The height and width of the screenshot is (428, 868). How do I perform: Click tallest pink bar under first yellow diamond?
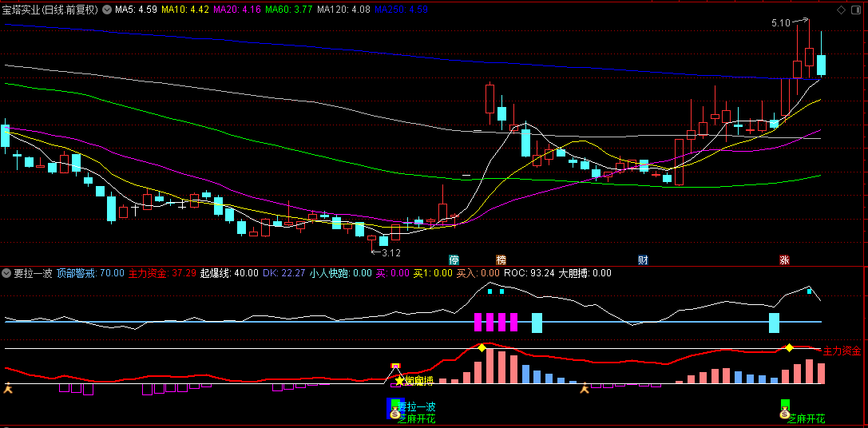(x=490, y=366)
